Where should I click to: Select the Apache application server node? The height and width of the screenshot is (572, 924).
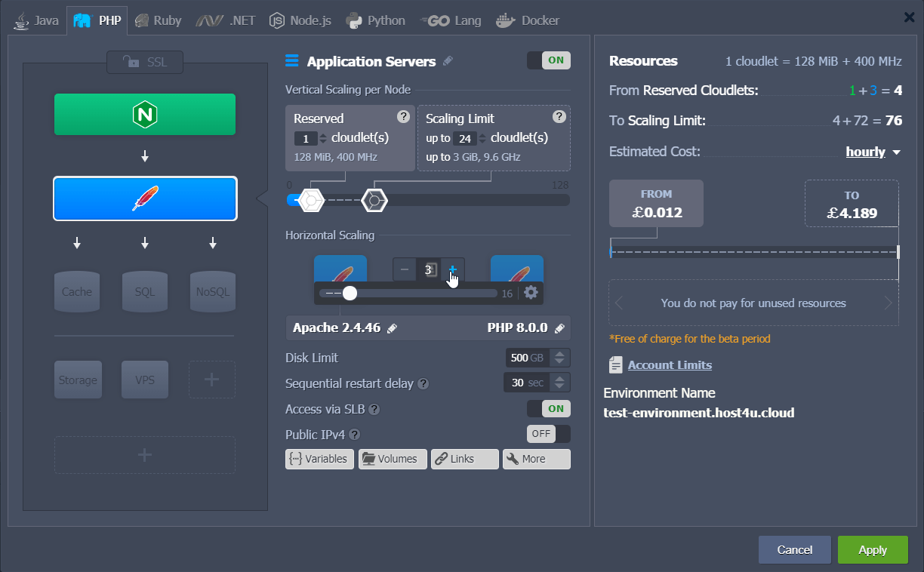tap(144, 198)
